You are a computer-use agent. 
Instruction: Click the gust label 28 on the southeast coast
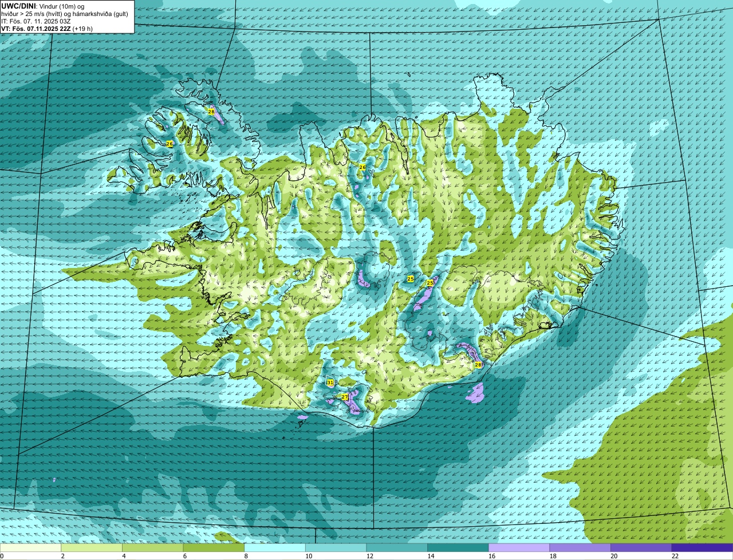click(x=478, y=365)
